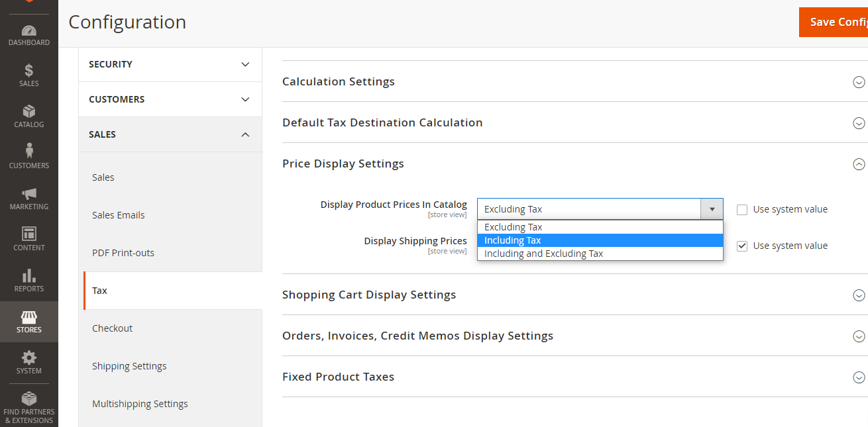The height and width of the screenshot is (427, 868).
Task: Open Find Partners & Extensions icon
Action: point(28,399)
